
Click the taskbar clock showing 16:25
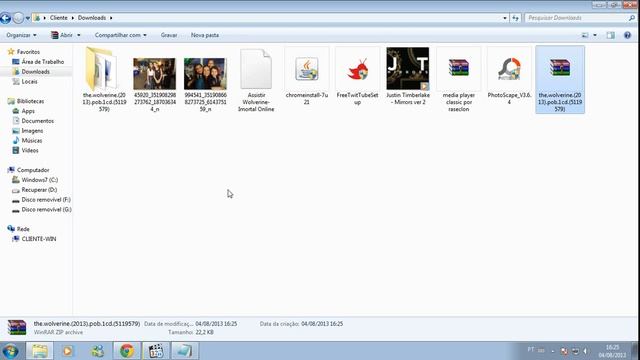pos(612,351)
